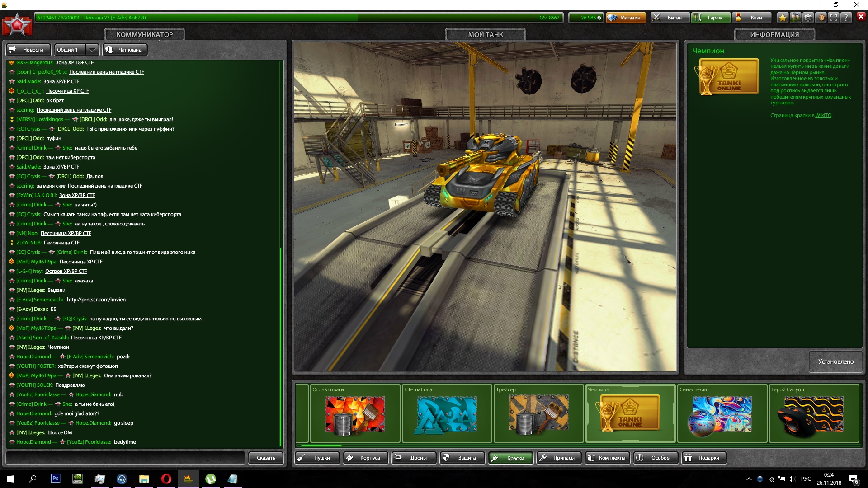Select the Огонь отваги paint
Viewport: 868px width, 488px height.
(x=355, y=413)
